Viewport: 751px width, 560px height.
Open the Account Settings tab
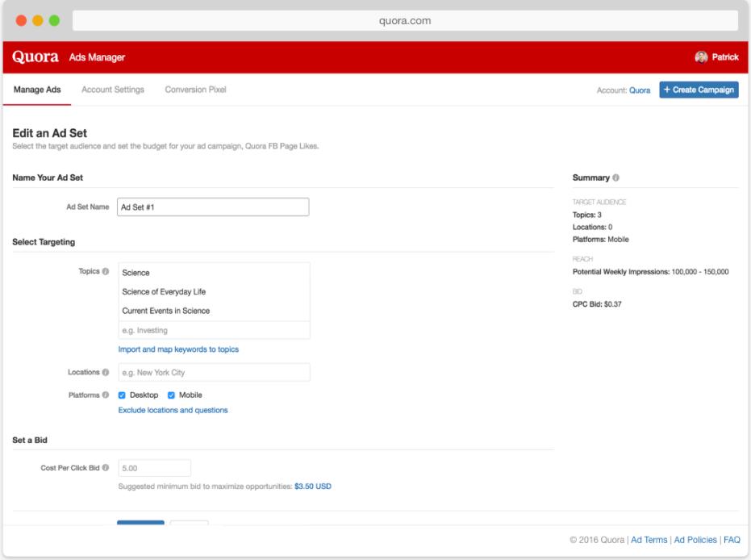tap(113, 90)
